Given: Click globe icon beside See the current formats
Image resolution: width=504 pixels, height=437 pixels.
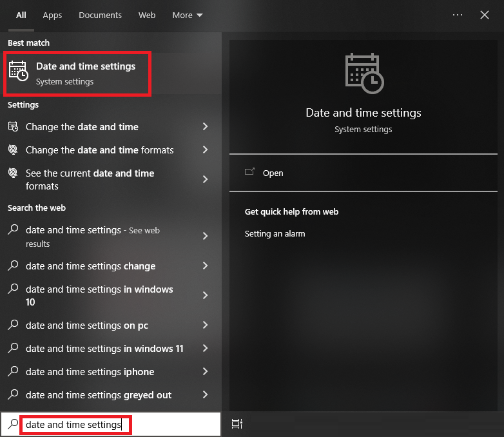Looking at the screenshot, I should pyautogui.click(x=13, y=173).
